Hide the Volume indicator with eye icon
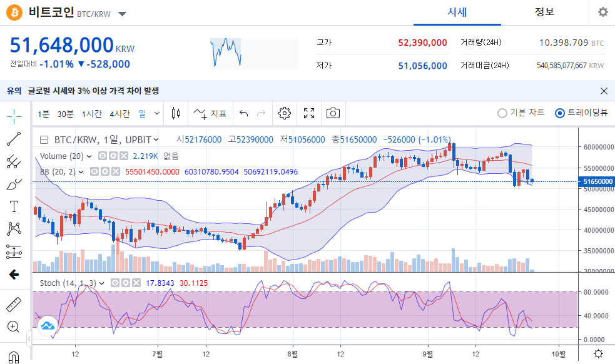615x364 pixels. pyautogui.click(x=103, y=156)
